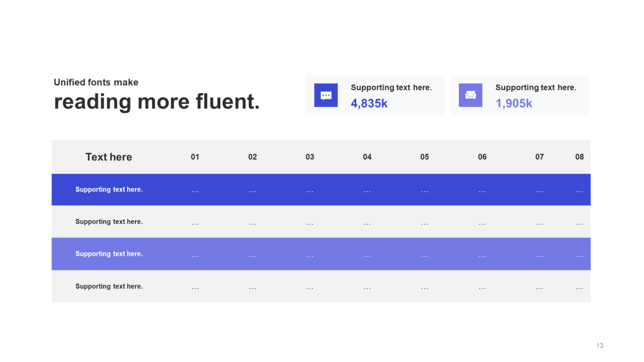Screen dimensions: 644x362
Task: Click column header 01
Action: (x=195, y=157)
